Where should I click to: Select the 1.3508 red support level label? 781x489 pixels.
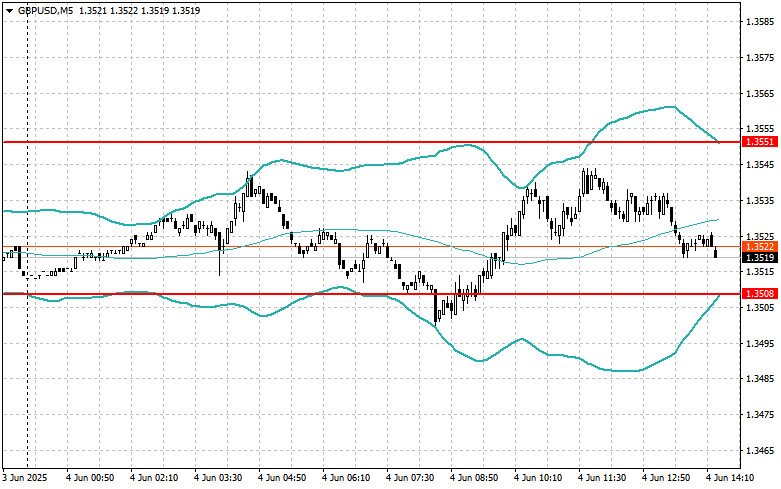[759, 294]
